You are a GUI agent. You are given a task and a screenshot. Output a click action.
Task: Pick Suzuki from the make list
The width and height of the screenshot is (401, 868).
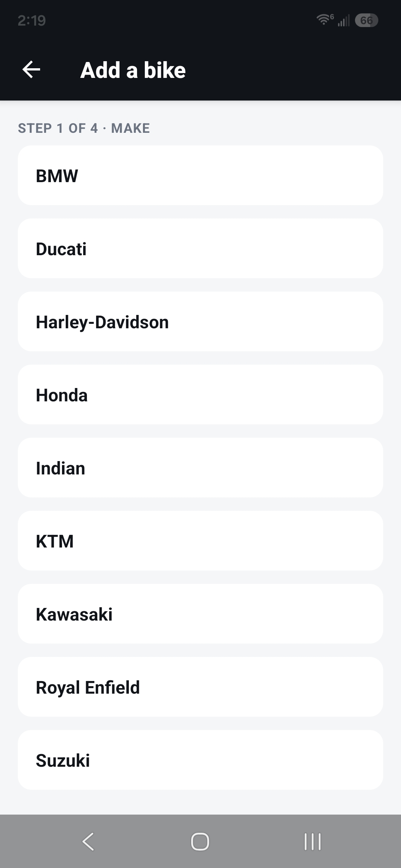coord(200,760)
